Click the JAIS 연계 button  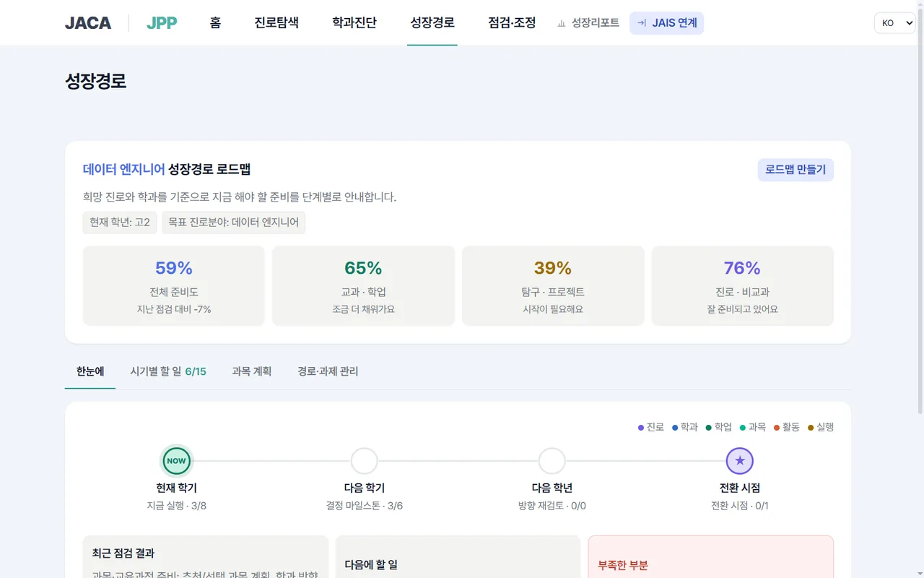tap(666, 23)
